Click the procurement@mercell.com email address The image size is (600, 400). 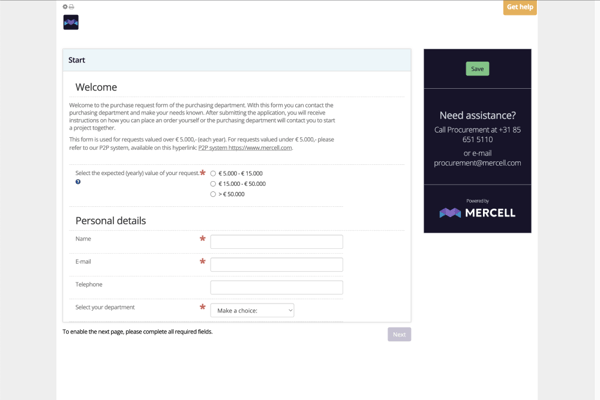[477, 163]
